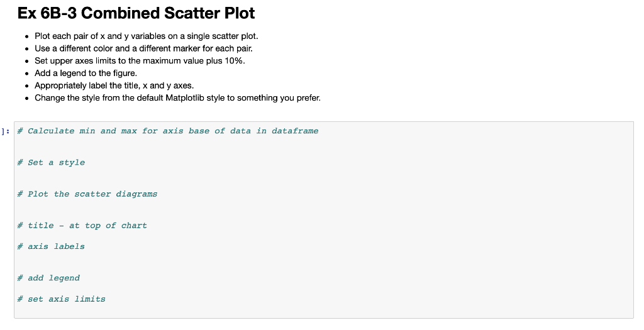Screen dimensions: 644x330
Task: Place cursor on '# title - at top of chart'
Action: tap(82, 226)
